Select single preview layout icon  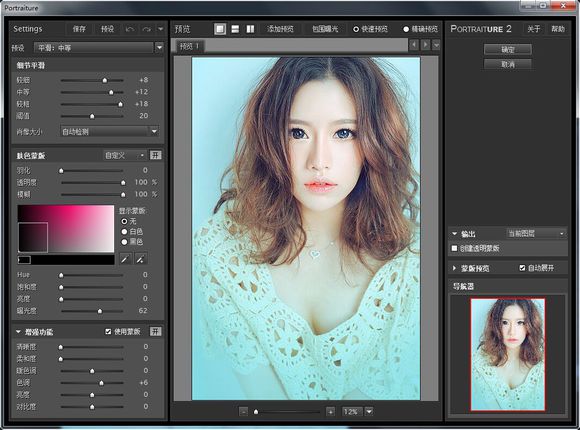click(x=220, y=29)
